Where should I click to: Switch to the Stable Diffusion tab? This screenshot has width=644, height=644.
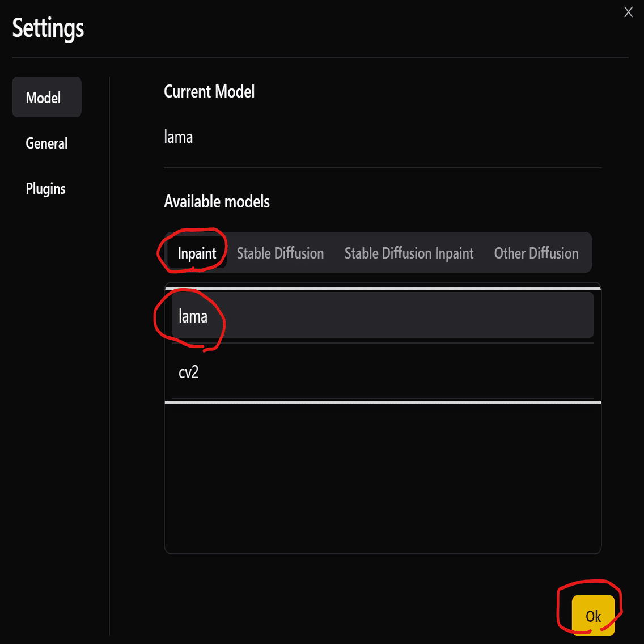coord(280,253)
